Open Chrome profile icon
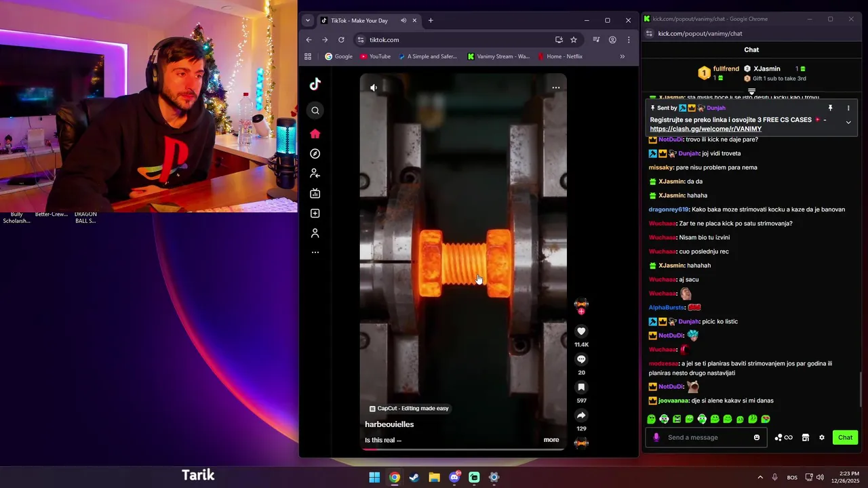This screenshot has height=488, width=868. pyautogui.click(x=612, y=40)
